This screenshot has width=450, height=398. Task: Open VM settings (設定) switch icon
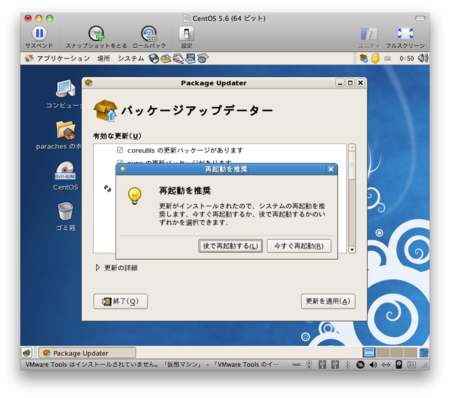[x=186, y=34]
